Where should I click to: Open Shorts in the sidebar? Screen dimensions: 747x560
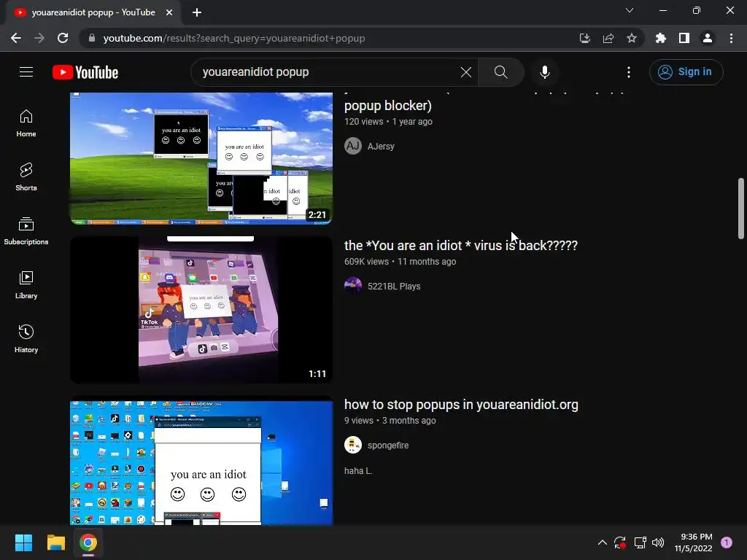coord(26,177)
